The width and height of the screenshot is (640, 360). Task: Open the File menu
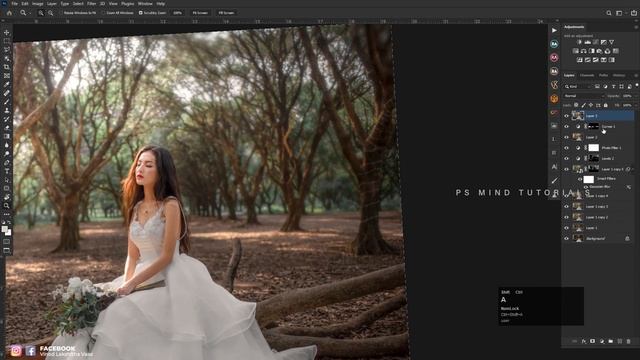pyautogui.click(x=14, y=3)
